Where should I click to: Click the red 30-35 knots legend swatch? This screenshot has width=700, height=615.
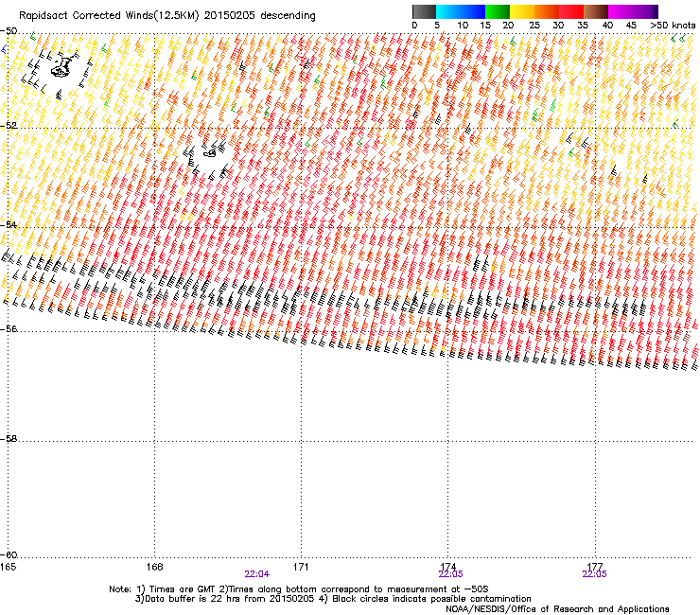(x=571, y=11)
